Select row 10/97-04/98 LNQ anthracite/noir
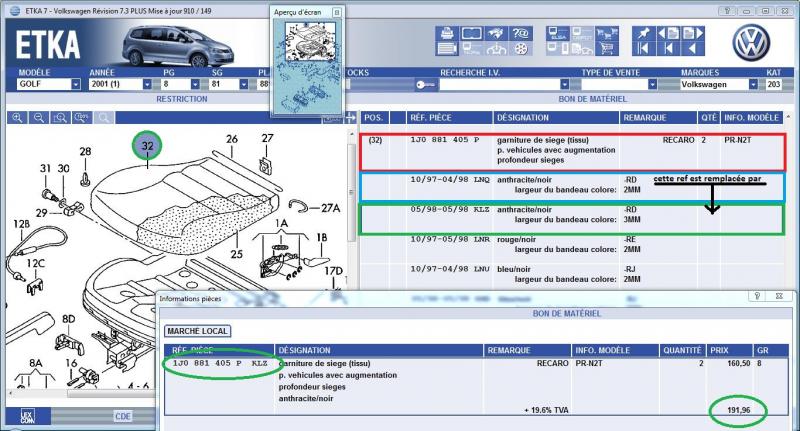 pos(572,185)
